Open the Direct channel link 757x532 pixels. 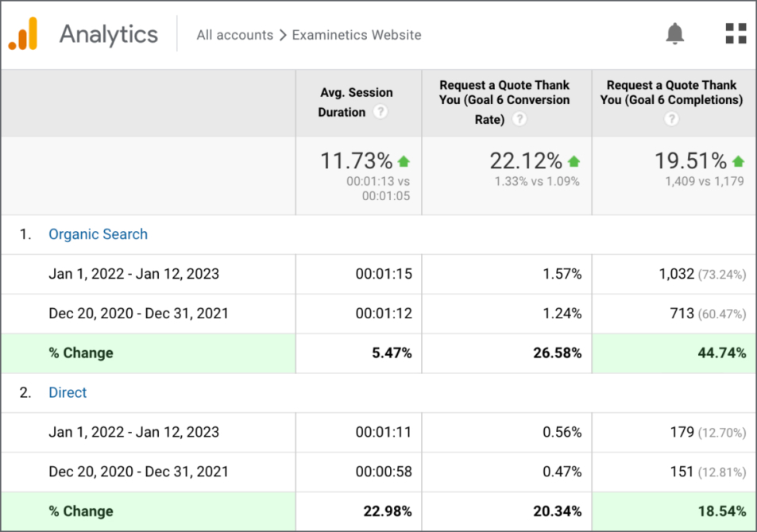click(68, 392)
